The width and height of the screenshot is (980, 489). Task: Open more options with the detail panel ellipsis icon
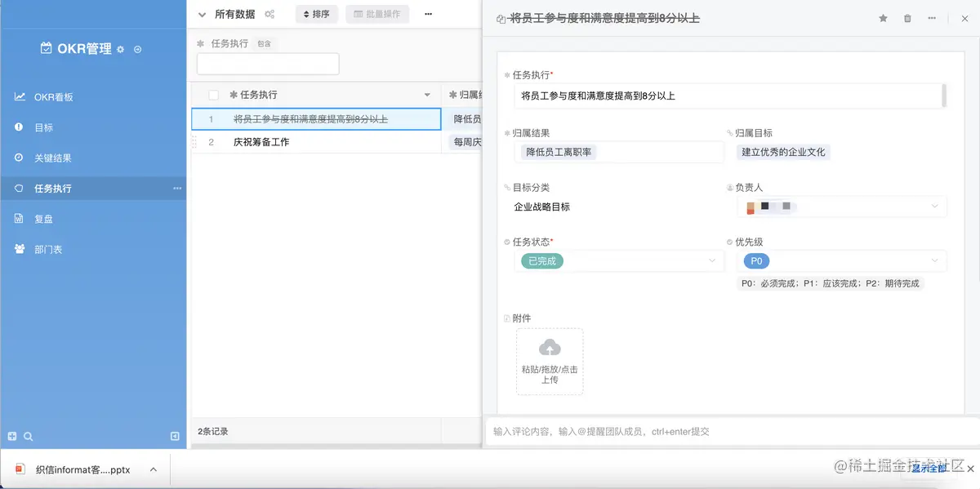[931, 17]
